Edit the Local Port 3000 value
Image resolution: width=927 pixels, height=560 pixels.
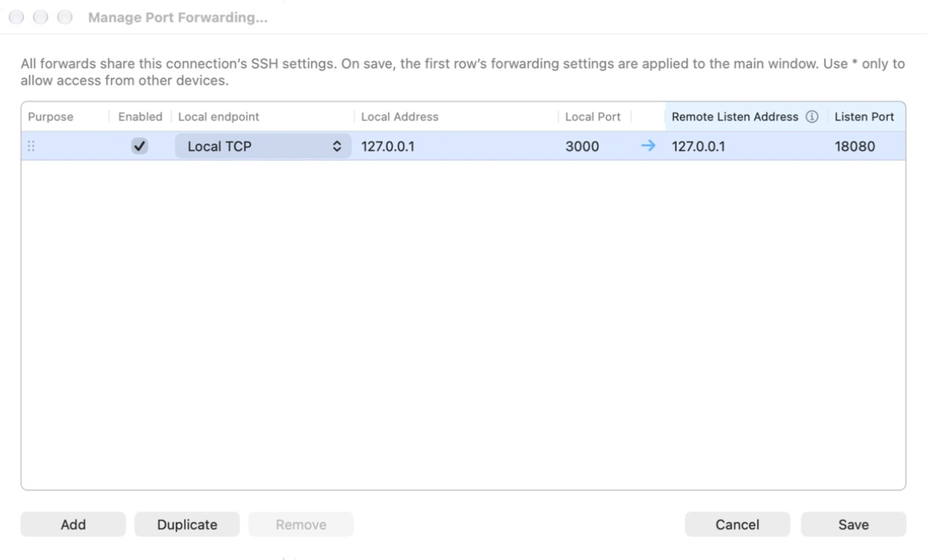595,146
